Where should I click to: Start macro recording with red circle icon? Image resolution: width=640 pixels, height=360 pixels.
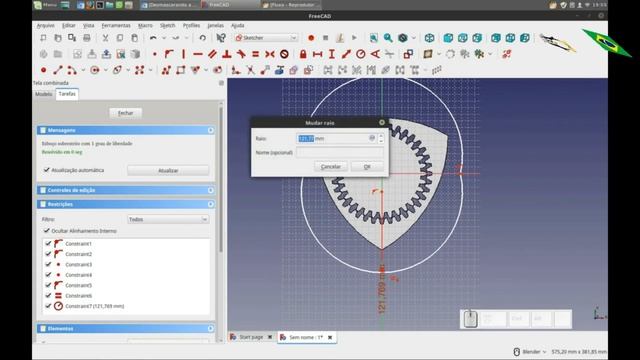311,38
